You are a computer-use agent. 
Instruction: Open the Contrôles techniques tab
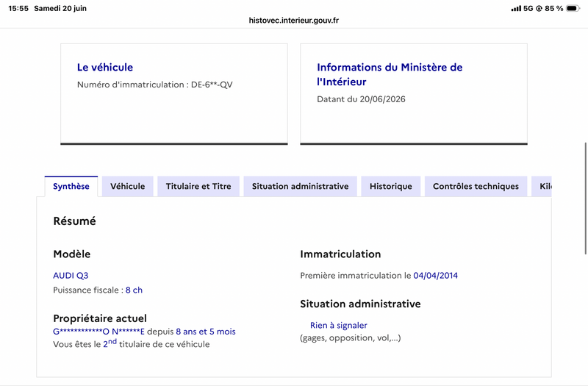tap(476, 187)
